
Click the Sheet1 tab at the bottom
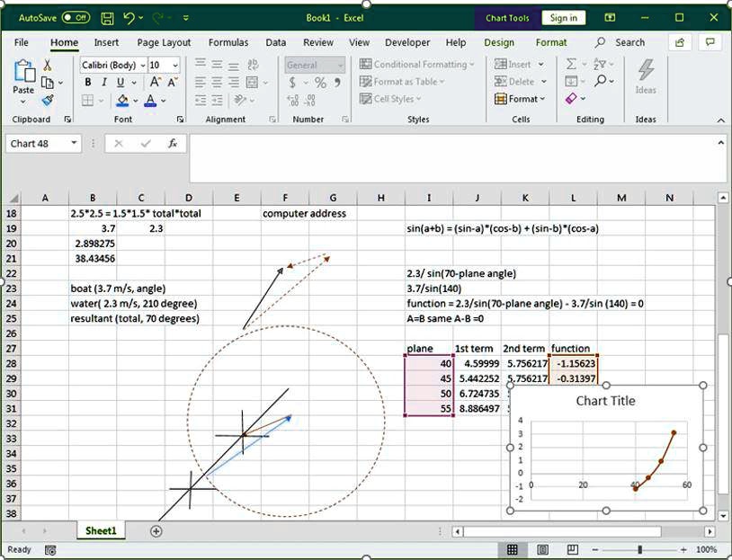[100, 531]
